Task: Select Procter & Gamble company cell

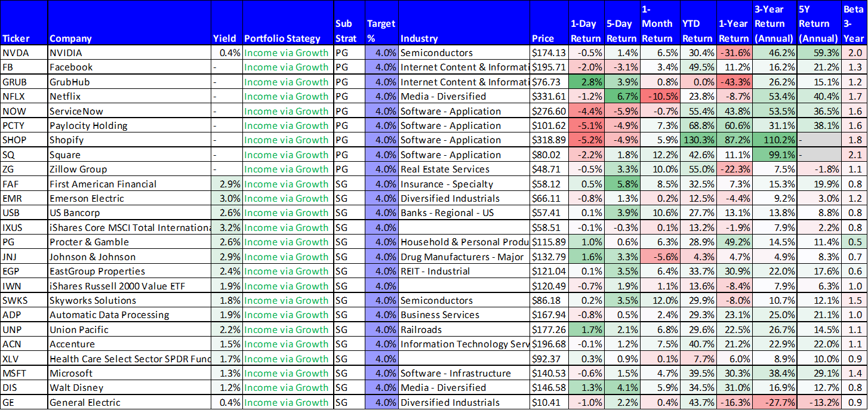Action: point(130,242)
